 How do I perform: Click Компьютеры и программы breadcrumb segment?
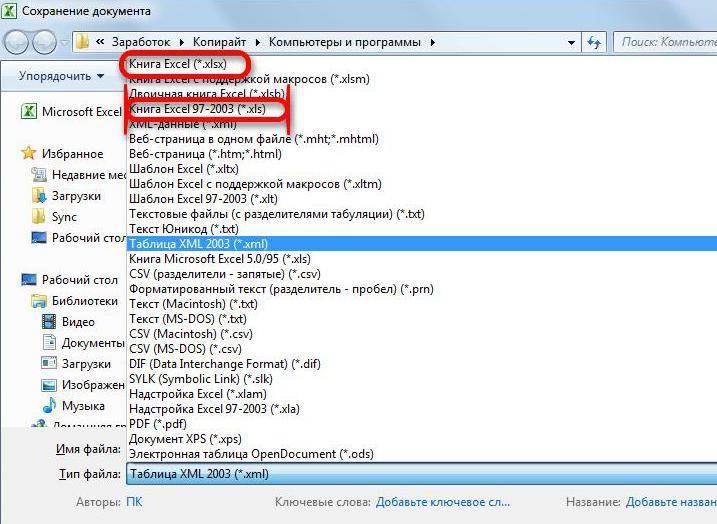point(344,42)
